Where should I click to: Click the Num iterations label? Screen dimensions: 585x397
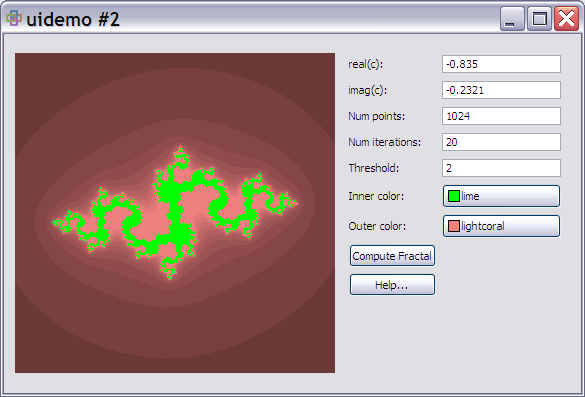[x=385, y=142]
